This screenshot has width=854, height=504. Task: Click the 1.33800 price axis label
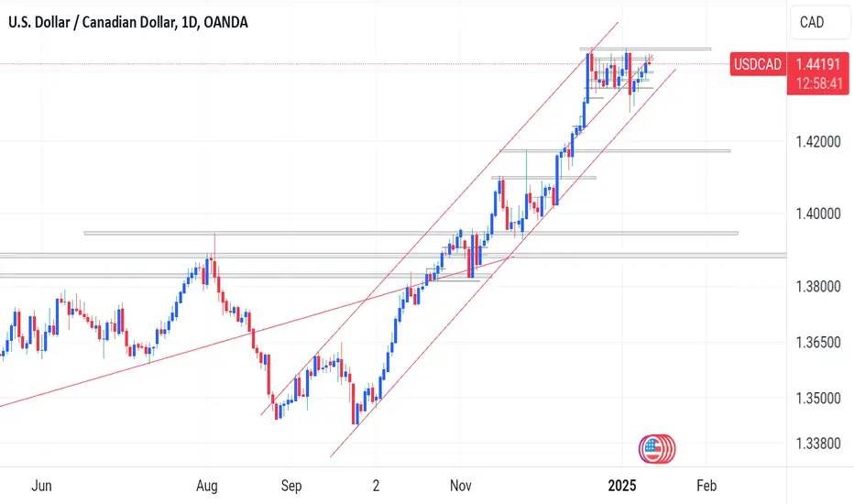point(818,444)
